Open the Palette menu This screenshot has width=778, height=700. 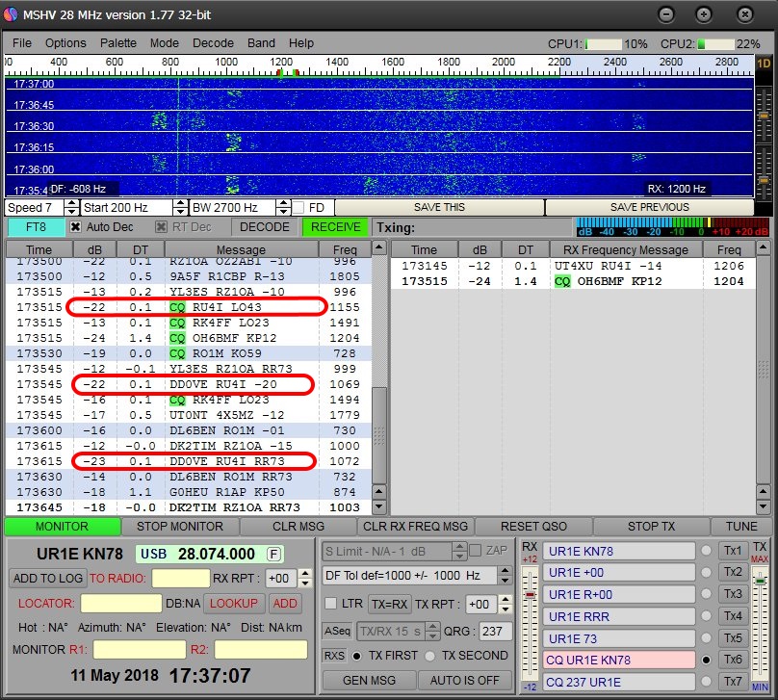tap(118, 43)
